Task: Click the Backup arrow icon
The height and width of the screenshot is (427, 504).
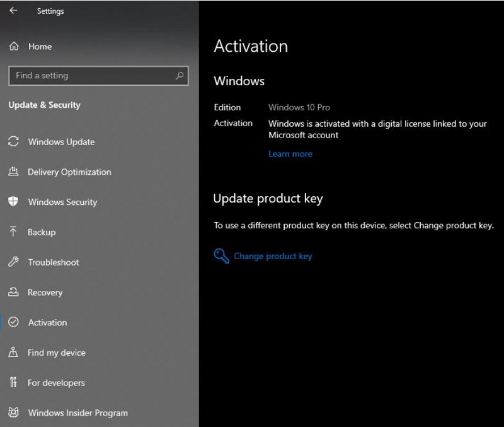Action: [13, 231]
